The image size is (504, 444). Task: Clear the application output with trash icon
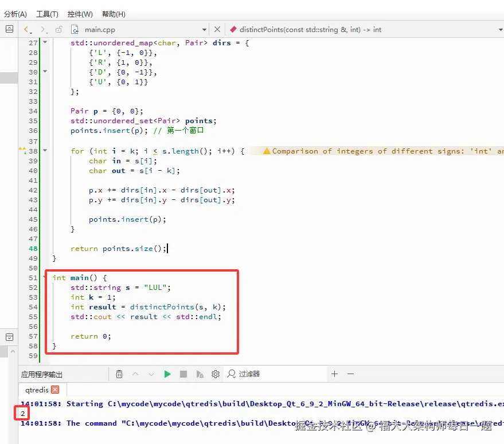[x=119, y=374]
